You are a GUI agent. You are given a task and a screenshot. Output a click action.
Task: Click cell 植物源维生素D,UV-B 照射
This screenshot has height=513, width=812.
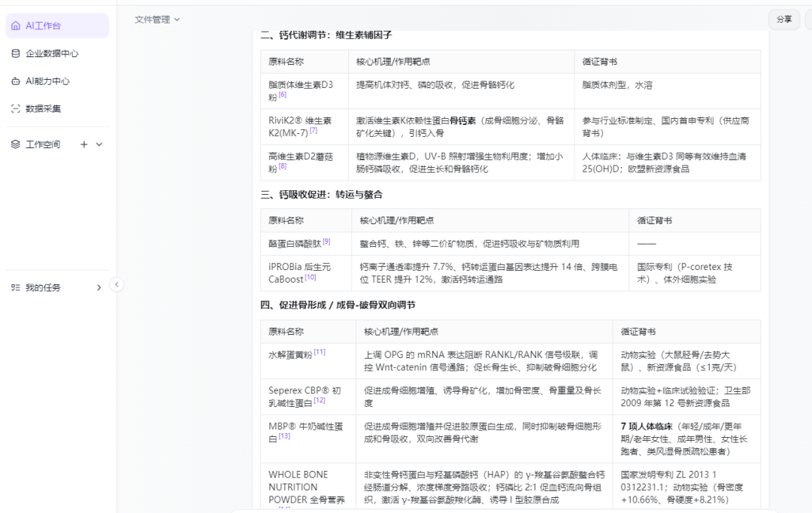[x=461, y=162]
